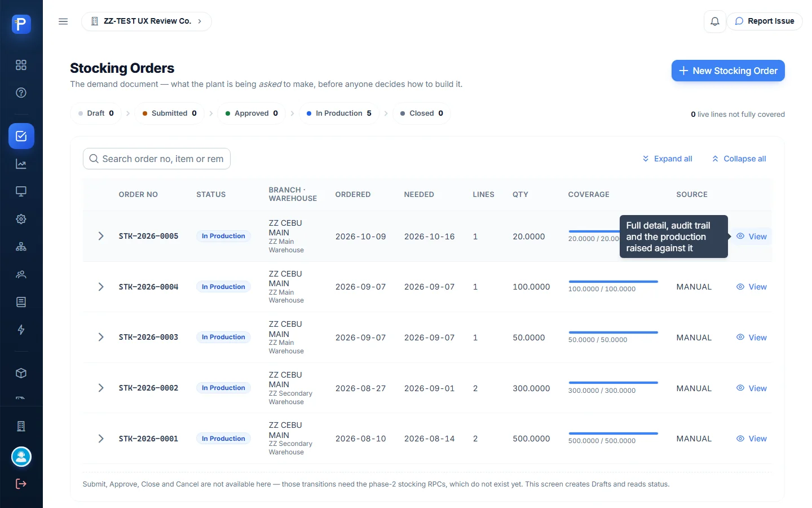Select the checkmark orders icon in sidebar

(x=21, y=136)
